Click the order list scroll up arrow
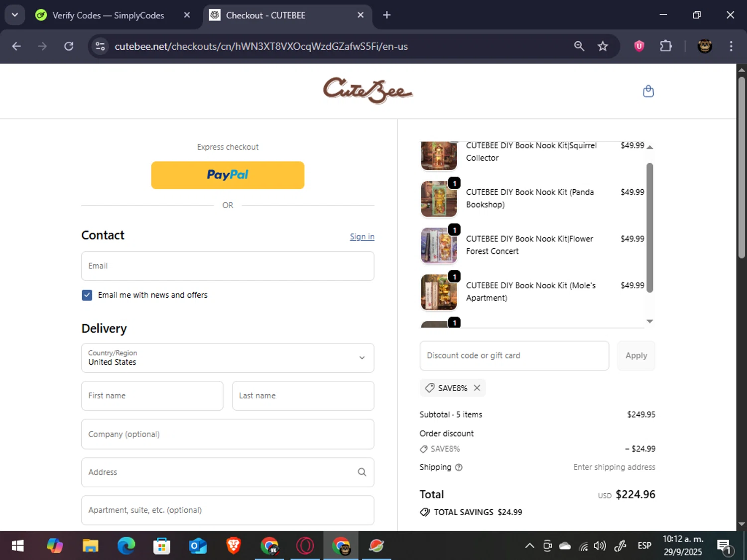This screenshot has width=747, height=560. click(x=649, y=147)
